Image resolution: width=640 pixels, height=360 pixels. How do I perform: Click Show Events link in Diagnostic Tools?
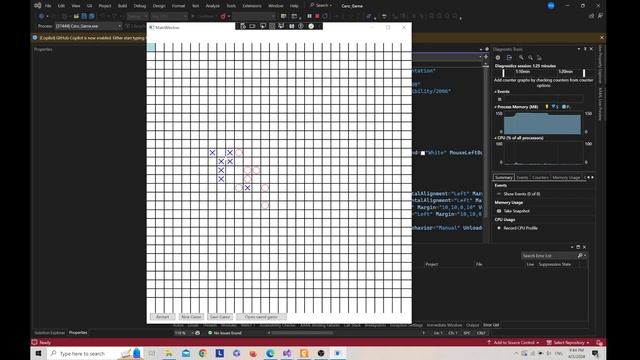pyautogui.click(x=522, y=194)
